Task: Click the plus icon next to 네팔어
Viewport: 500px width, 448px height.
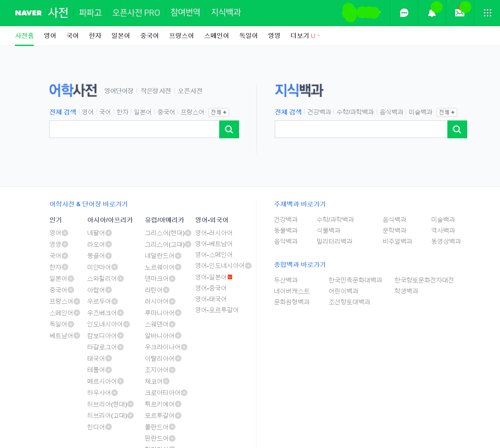Action: point(109,233)
